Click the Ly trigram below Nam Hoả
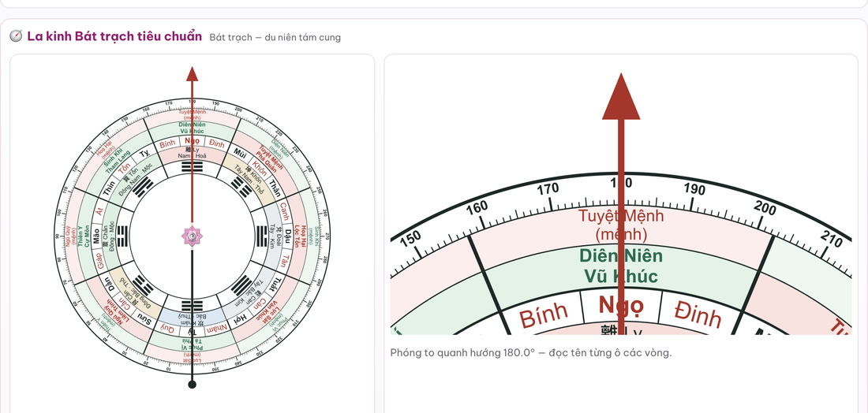This screenshot has width=868, height=413. (192, 167)
